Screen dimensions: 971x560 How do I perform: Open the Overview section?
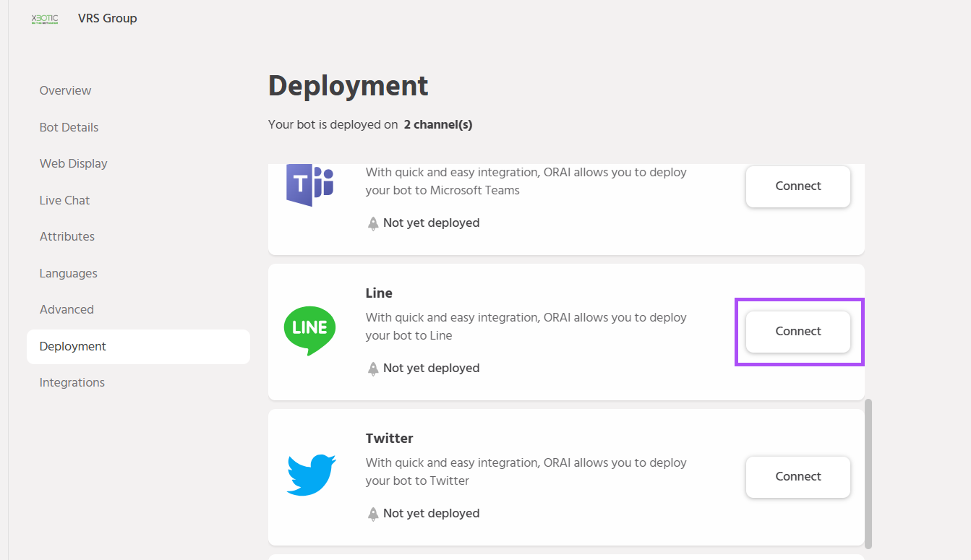pyautogui.click(x=65, y=90)
